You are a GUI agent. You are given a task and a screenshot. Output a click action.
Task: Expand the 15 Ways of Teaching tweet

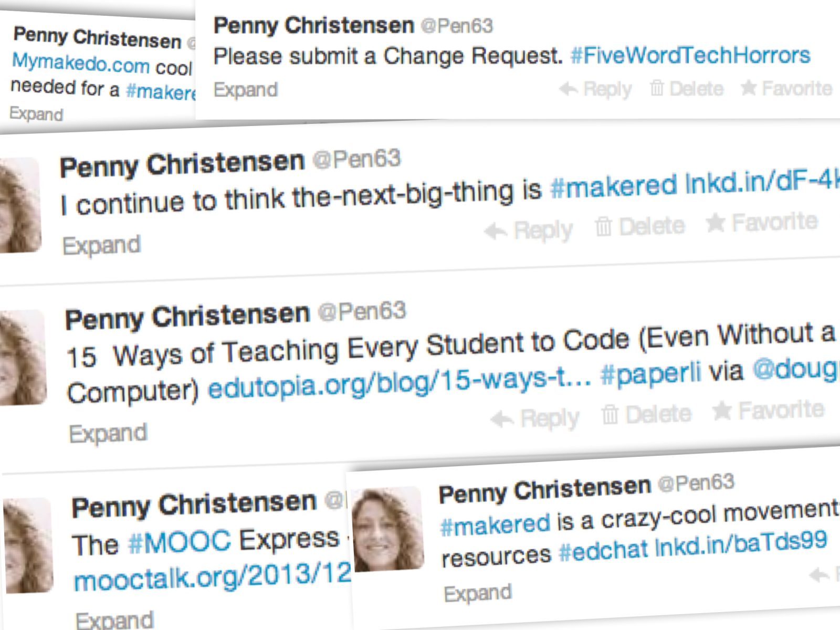point(108,434)
